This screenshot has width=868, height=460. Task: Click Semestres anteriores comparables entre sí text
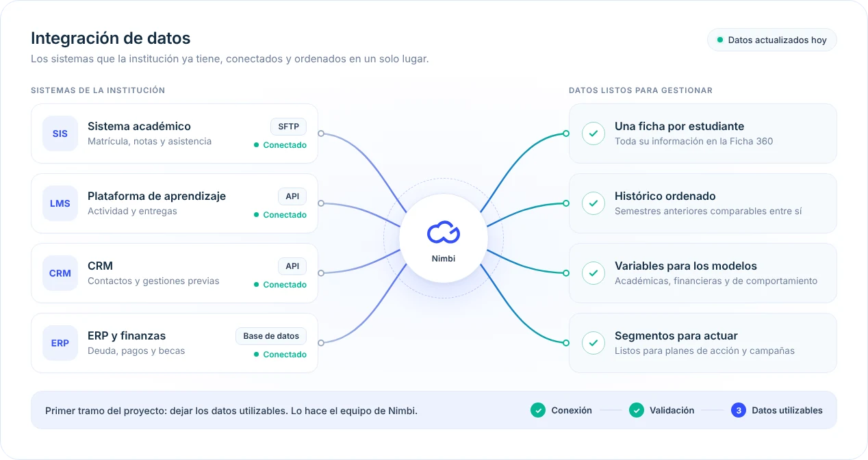pos(708,212)
